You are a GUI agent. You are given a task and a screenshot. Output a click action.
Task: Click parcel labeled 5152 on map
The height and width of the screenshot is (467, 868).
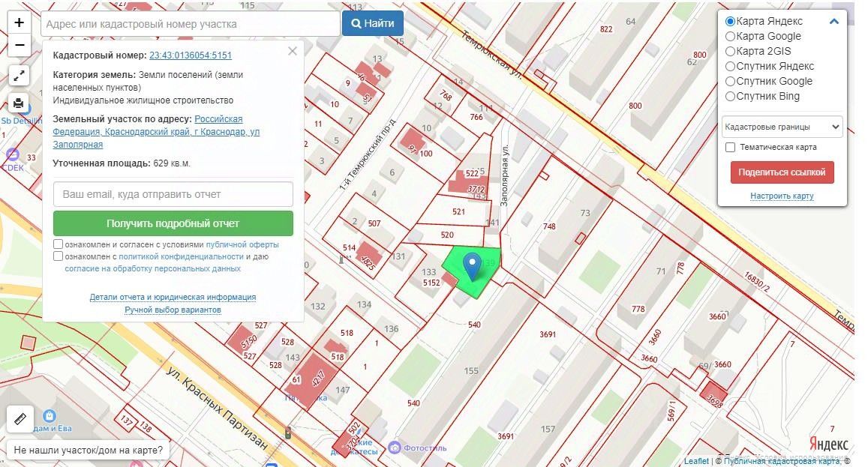431,283
